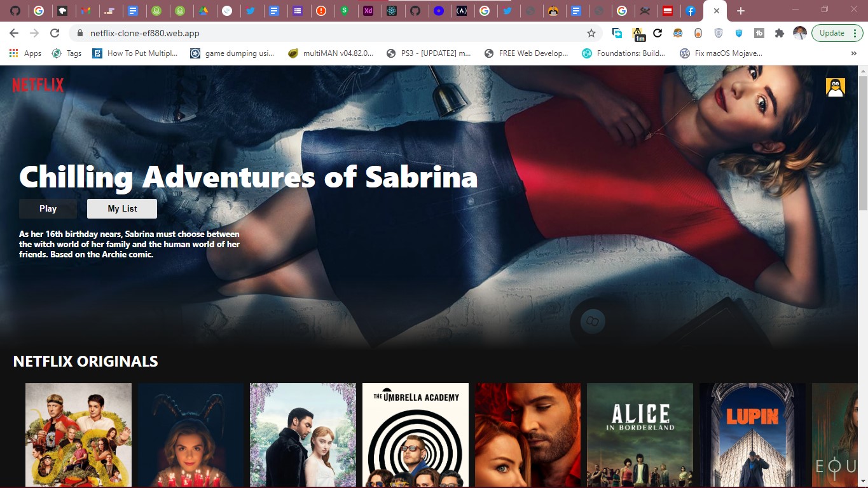Switch to the Facebook tab
Image resolution: width=868 pixels, height=488 pixels.
click(x=690, y=11)
